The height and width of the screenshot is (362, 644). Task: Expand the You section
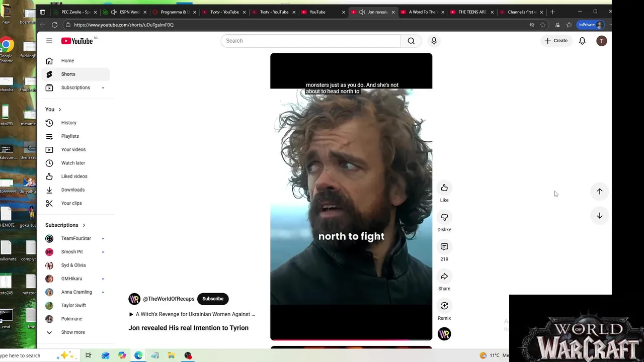53,109
